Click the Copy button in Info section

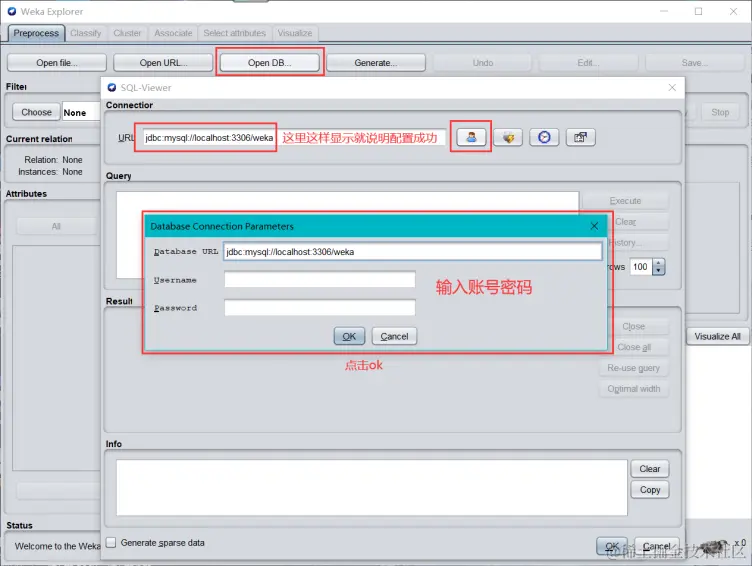click(x=649, y=490)
